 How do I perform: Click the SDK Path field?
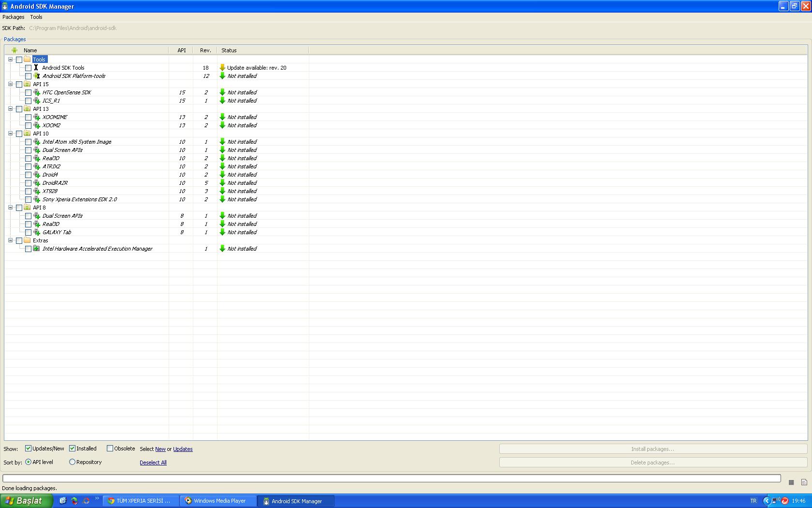point(72,28)
